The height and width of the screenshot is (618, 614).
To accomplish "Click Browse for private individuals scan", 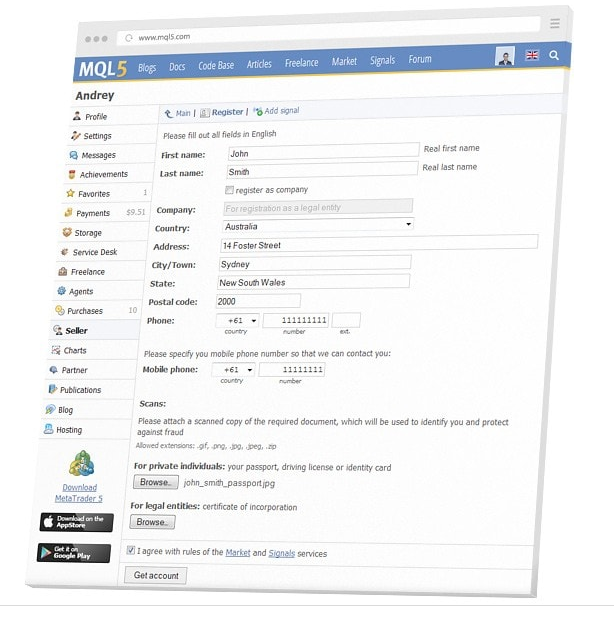I will (x=156, y=482).
